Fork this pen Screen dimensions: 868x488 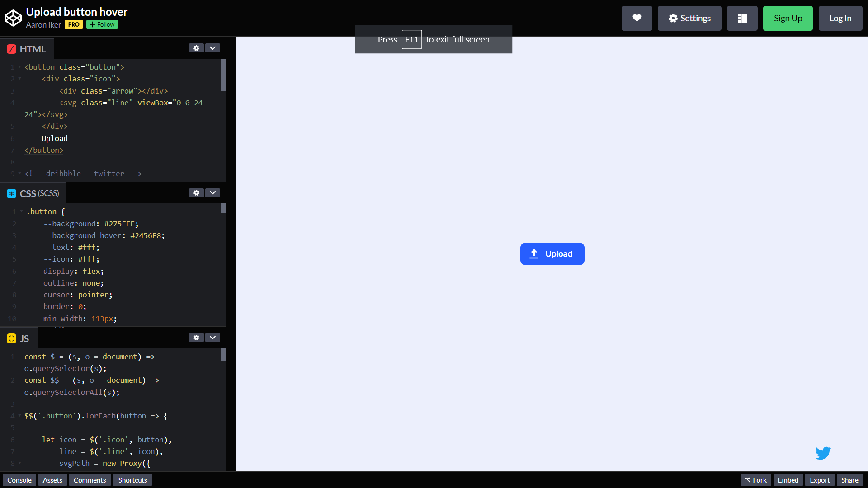point(756,480)
